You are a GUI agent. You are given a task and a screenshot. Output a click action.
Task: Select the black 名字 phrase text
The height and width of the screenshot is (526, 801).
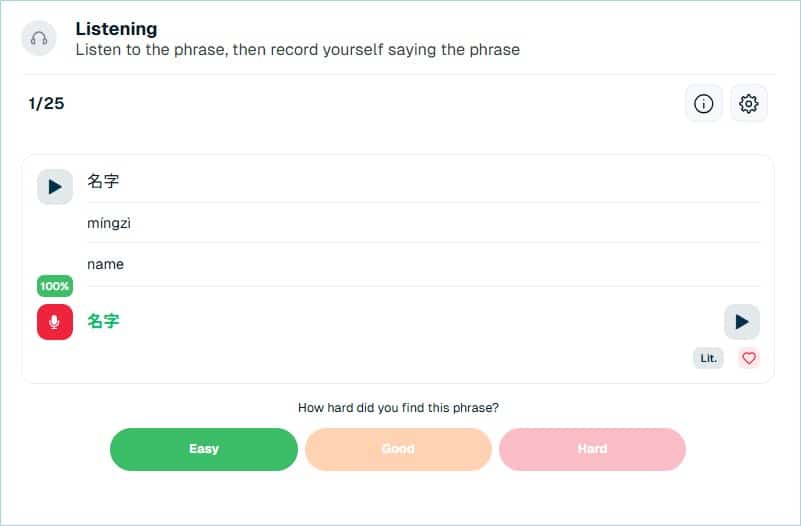pyautogui.click(x=104, y=182)
